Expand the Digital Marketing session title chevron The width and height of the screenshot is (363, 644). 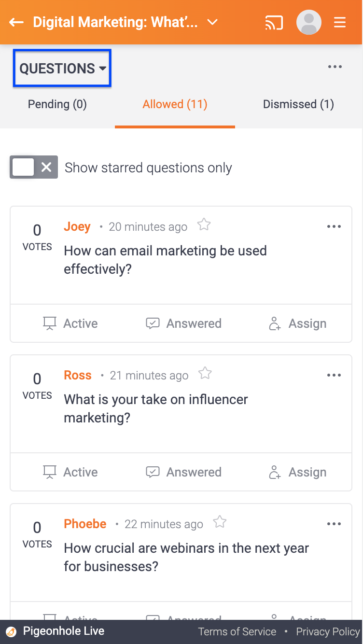point(212,22)
